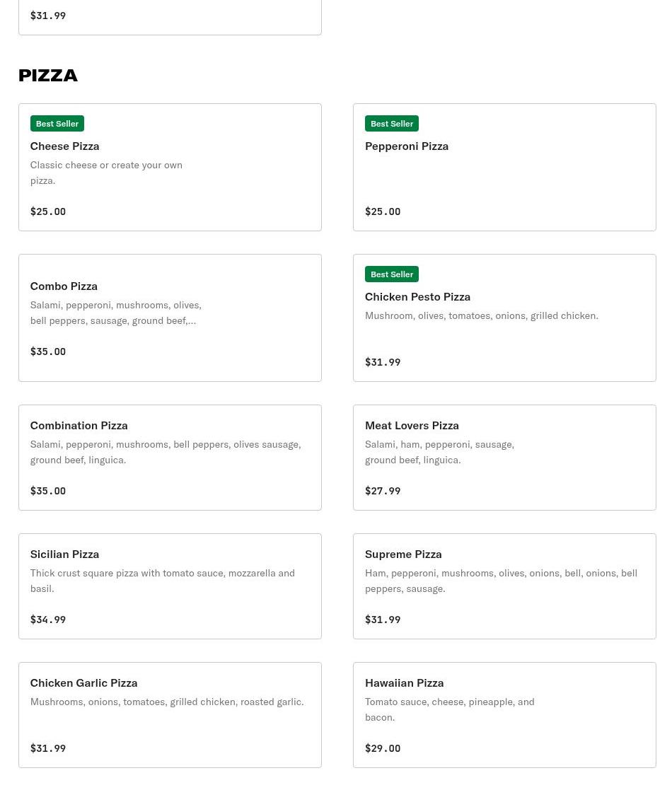Open the Supreme Pizza item
Image resolution: width=672 pixels, height=790 pixels.
[403, 554]
